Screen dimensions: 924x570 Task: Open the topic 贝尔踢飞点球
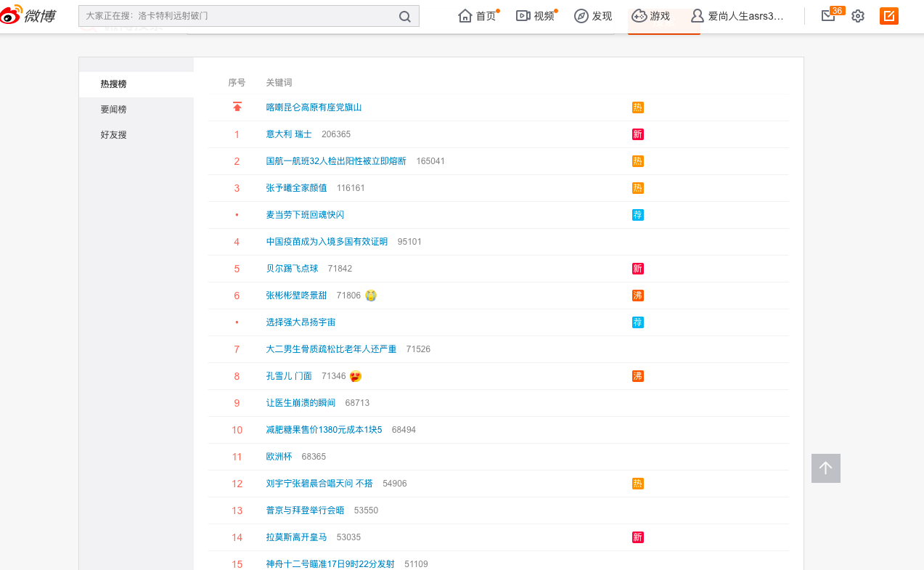coord(292,269)
